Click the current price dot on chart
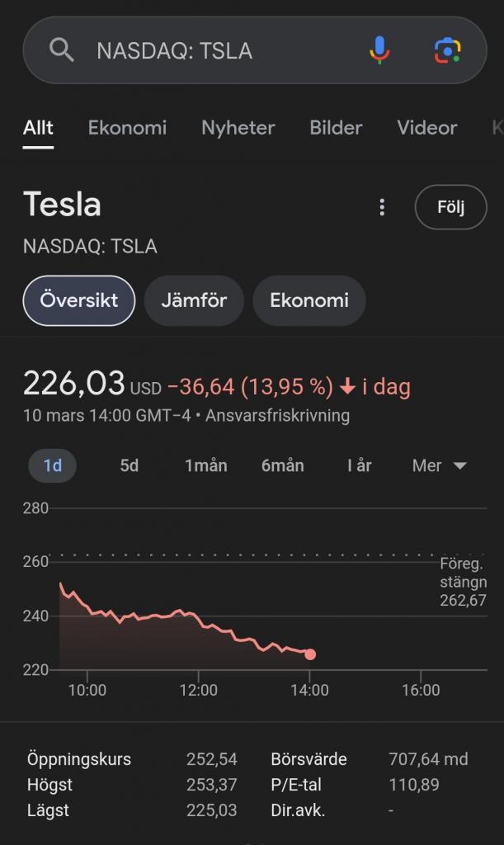Image resolution: width=504 pixels, height=845 pixels. pyautogui.click(x=310, y=654)
